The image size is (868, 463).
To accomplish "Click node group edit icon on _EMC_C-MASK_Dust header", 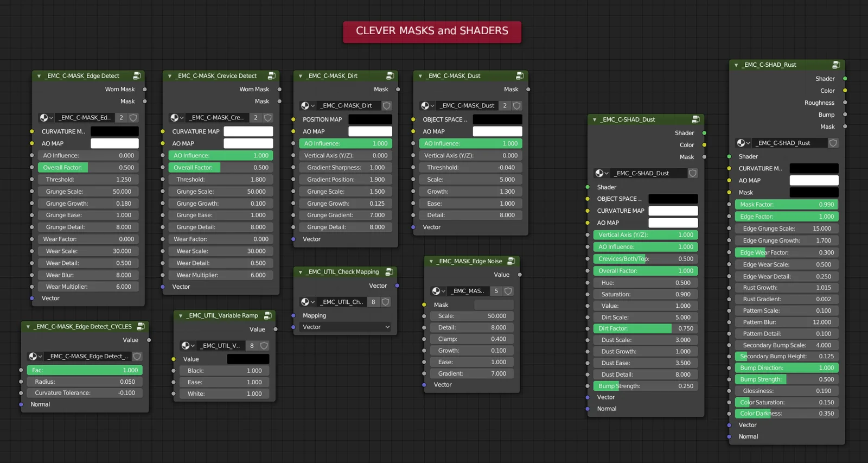I will (520, 76).
